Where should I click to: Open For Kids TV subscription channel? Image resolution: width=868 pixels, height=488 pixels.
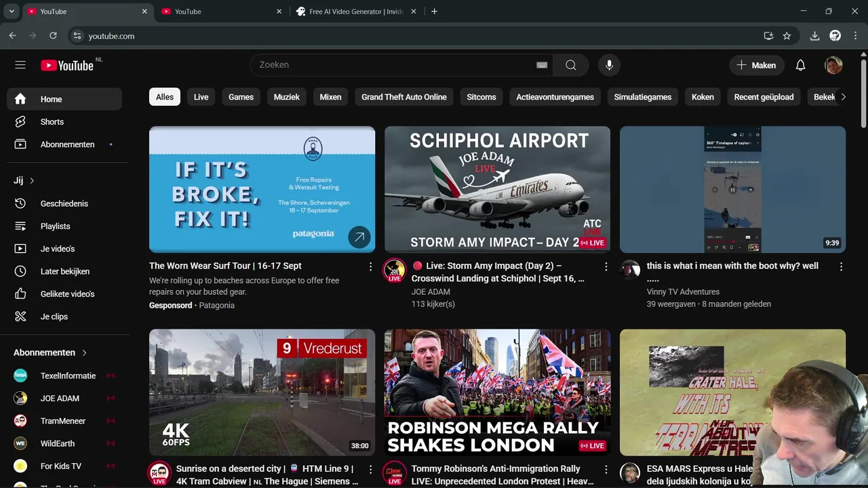[x=64, y=466]
